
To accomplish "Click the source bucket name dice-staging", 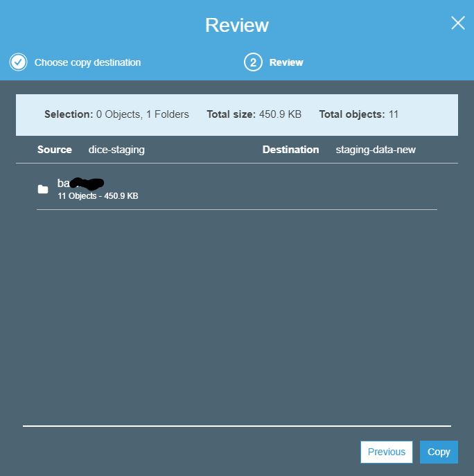I will (116, 150).
